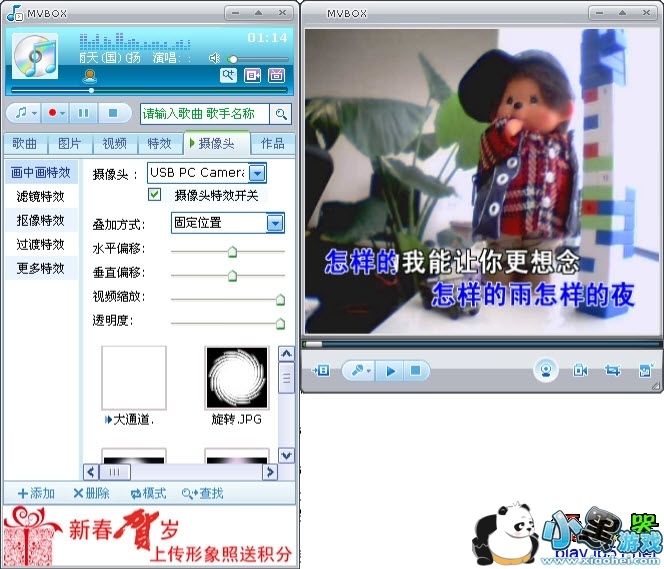Image resolution: width=664 pixels, height=569 pixels.
Task: Click the user avatar icon under the song title
Action: coord(90,76)
